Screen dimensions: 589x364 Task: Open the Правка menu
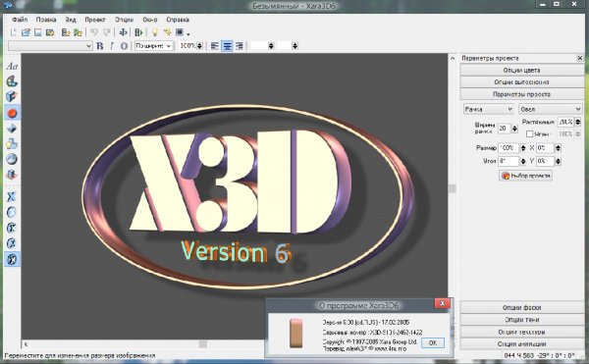(x=46, y=20)
